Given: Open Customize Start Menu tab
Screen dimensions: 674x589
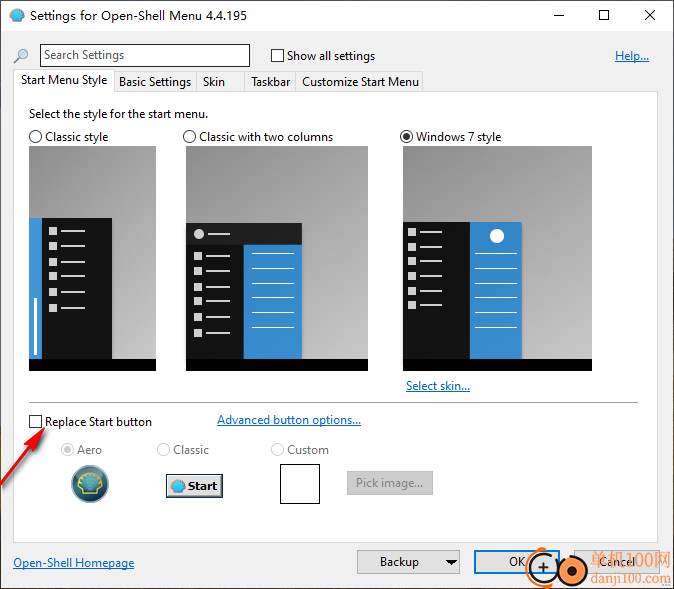Looking at the screenshot, I should click(360, 82).
